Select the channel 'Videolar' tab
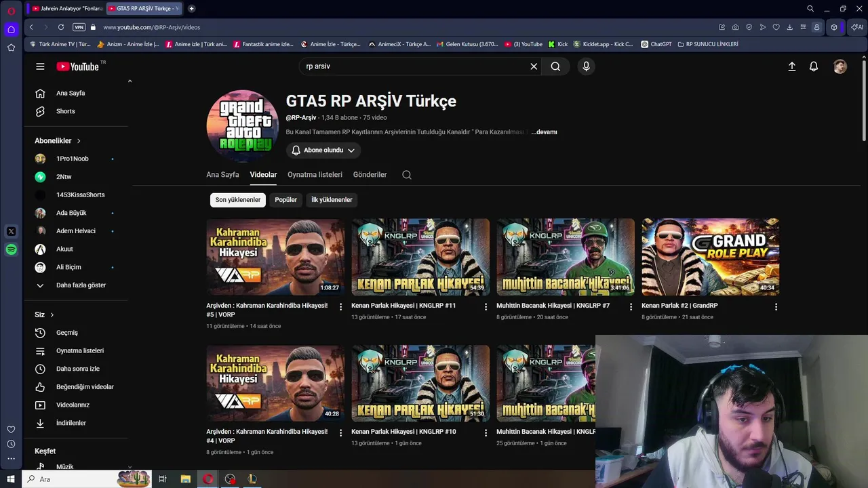The width and height of the screenshot is (868, 488). (x=263, y=175)
